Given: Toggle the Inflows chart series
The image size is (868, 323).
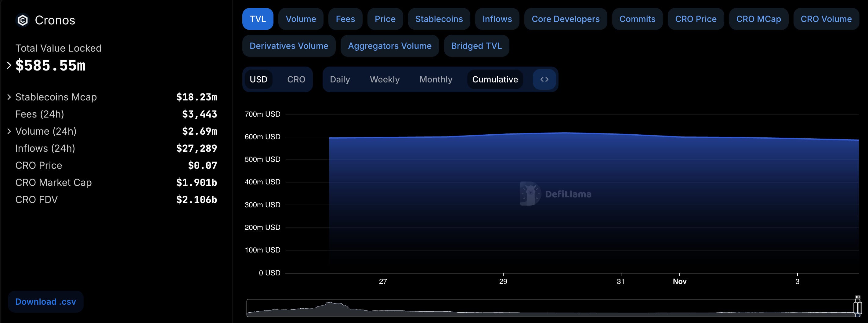Looking at the screenshot, I should pyautogui.click(x=497, y=19).
